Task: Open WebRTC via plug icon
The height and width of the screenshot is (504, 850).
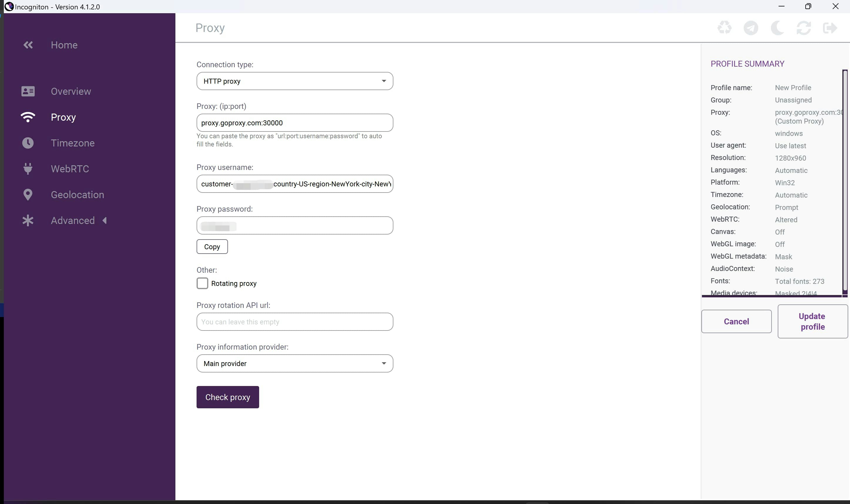Action: (x=28, y=169)
